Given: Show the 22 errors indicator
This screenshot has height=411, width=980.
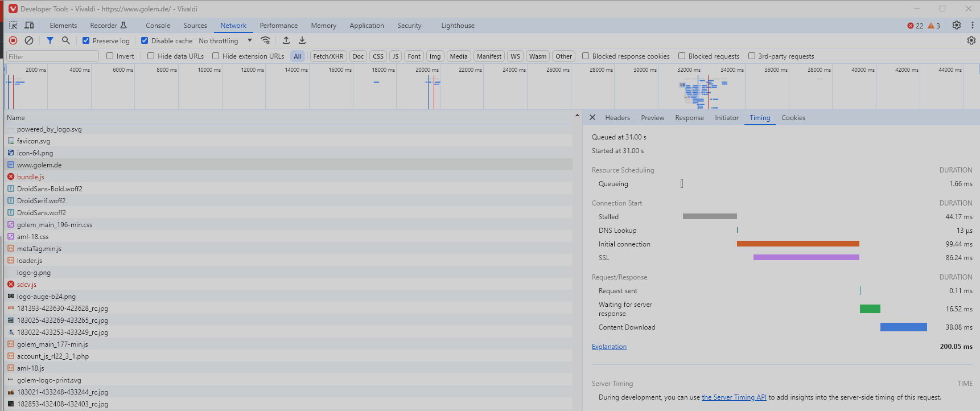Looking at the screenshot, I should 915,26.
